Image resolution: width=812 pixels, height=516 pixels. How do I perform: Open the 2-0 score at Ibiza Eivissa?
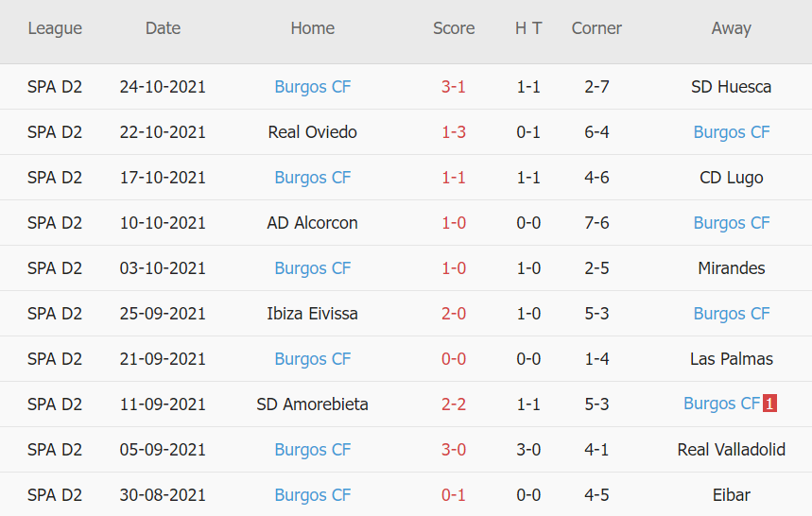[x=454, y=314]
